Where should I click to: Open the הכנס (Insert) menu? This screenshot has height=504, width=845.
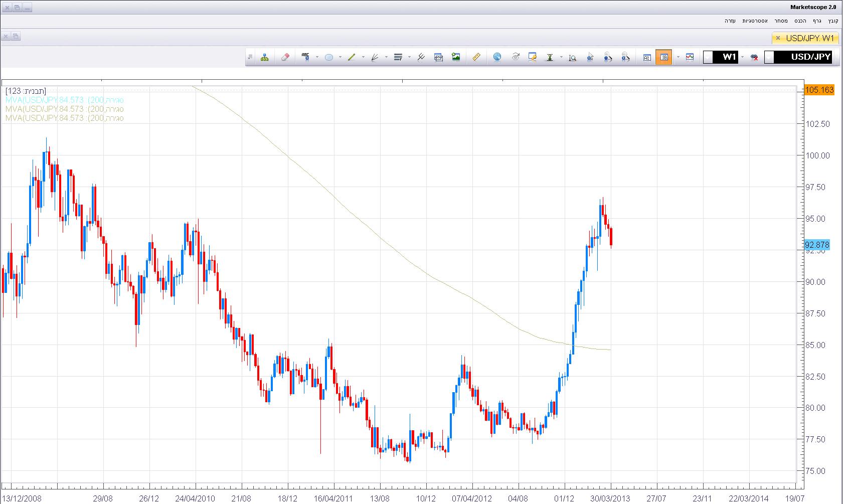point(800,21)
